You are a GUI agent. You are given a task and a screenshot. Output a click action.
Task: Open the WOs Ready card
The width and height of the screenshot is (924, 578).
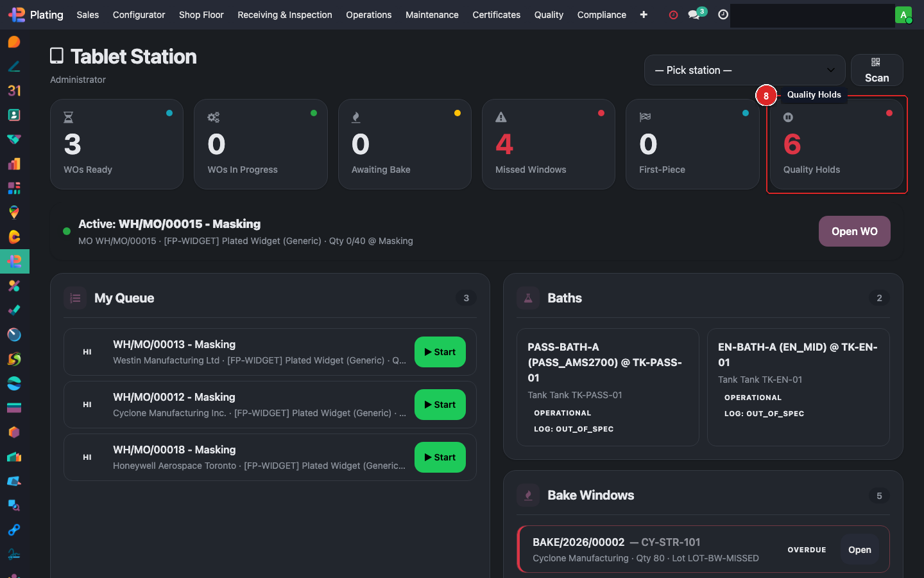point(117,144)
